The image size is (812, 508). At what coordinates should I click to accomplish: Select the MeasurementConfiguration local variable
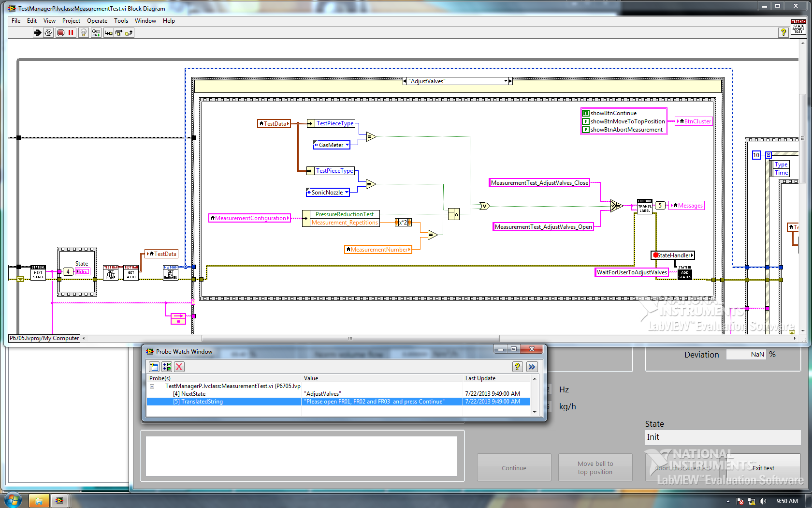[249, 218]
